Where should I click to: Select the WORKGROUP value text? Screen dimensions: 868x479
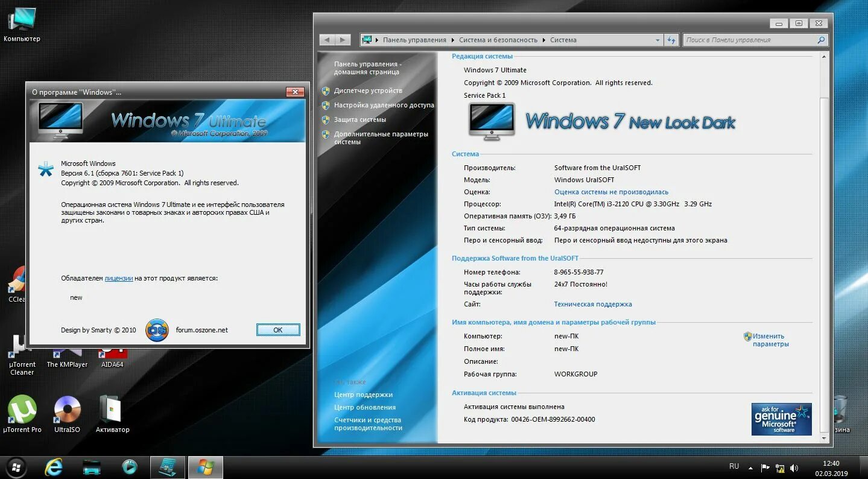point(575,374)
